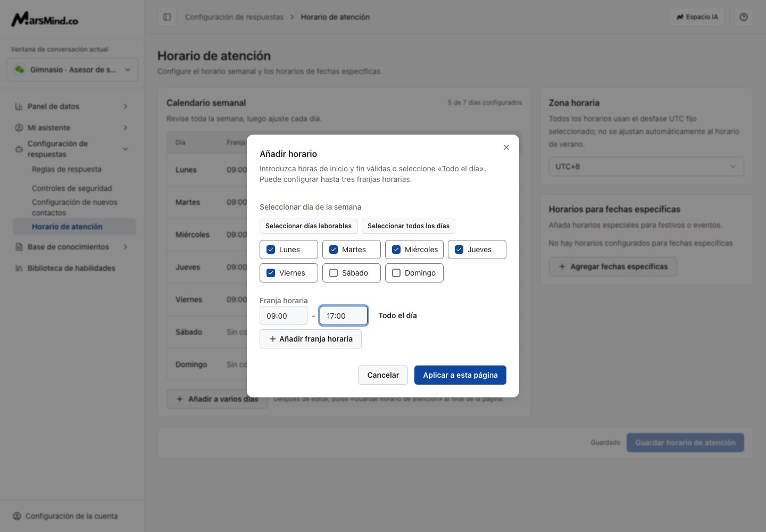Collapse the Configuración de respuestas chevron
The height and width of the screenshot is (532, 766).
126,149
